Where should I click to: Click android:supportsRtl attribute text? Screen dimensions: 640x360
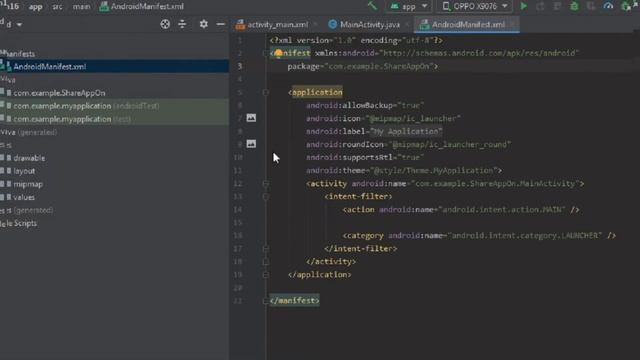click(x=349, y=157)
